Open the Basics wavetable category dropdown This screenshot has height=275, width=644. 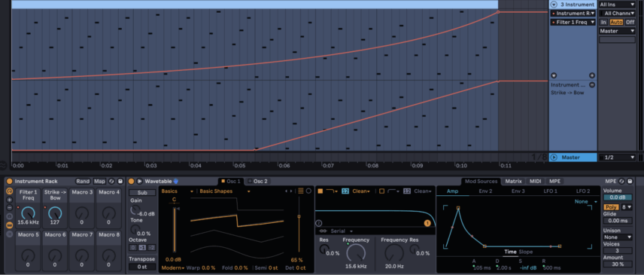click(x=177, y=191)
